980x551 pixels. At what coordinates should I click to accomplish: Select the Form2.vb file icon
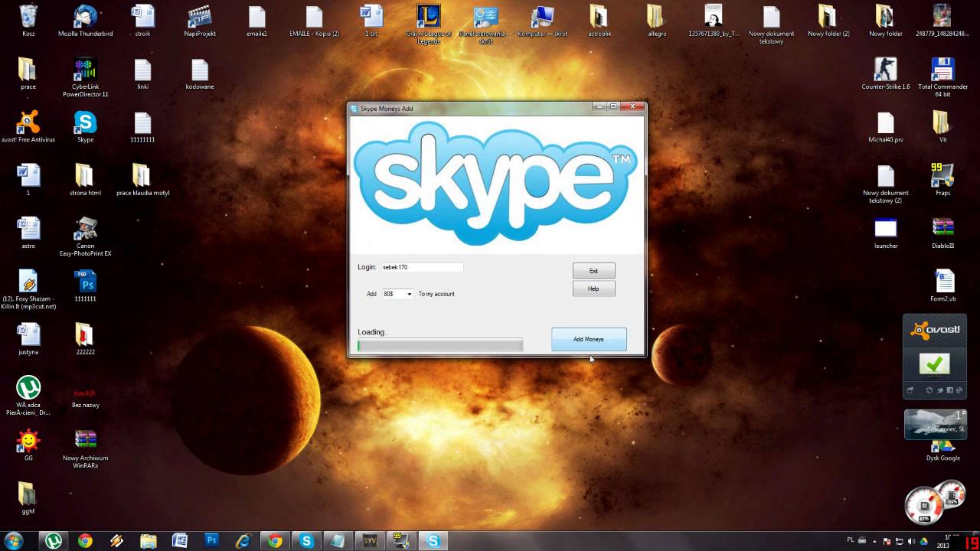[x=942, y=286]
